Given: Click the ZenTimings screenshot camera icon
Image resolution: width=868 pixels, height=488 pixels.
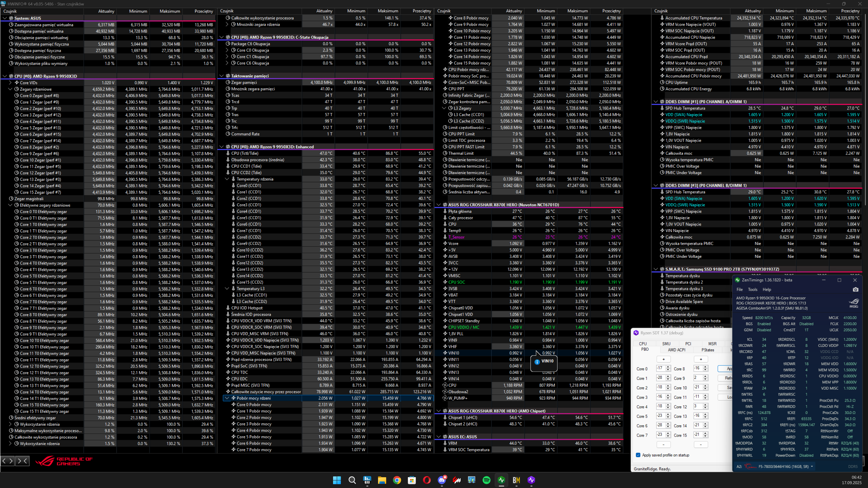Looking at the screenshot, I should click(x=855, y=290).
